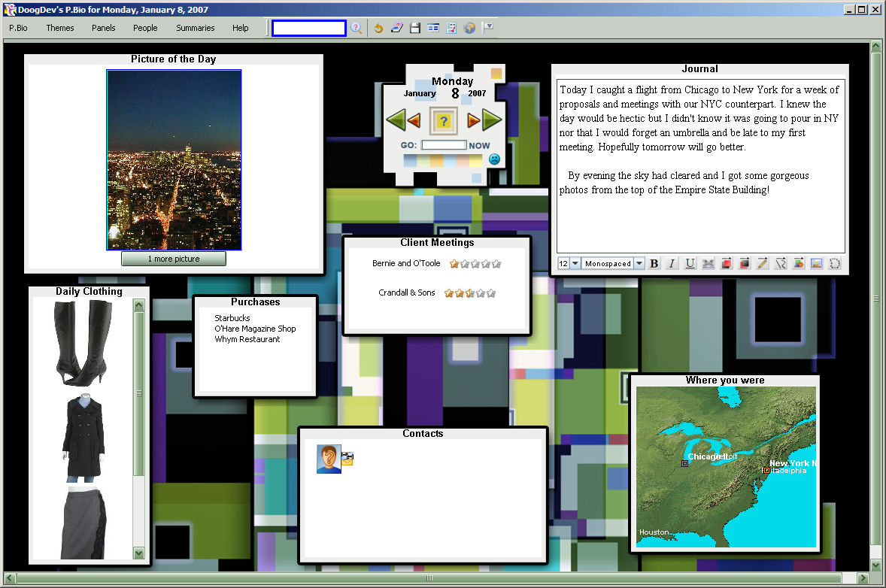Viewport: 886px width, 588px height.
Task: Toggle bold formatting in Journal
Action: tap(654, 263)
